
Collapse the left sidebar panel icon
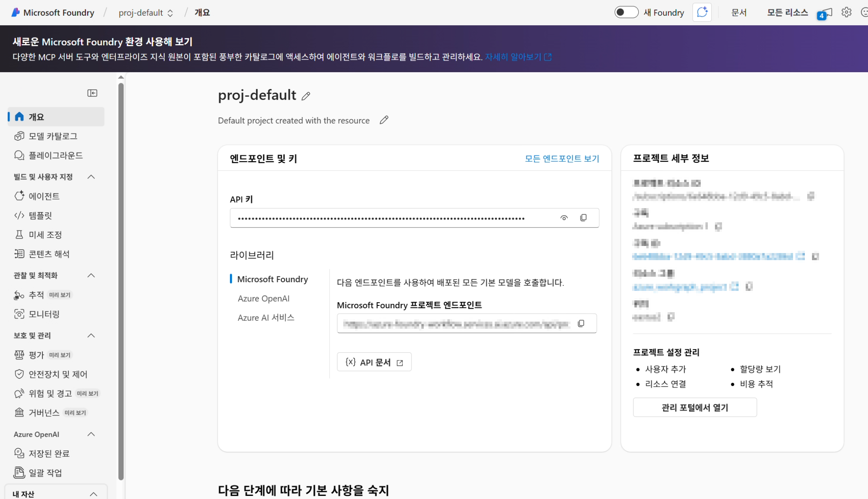[x=92, y=93]
